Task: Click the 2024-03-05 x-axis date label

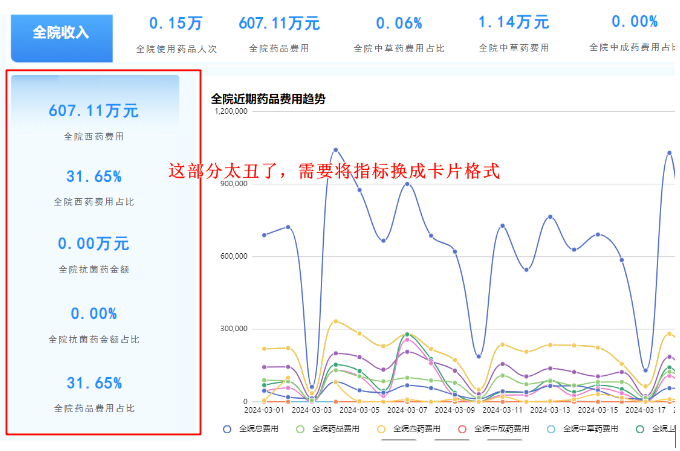Action: (x=360, y=410)
